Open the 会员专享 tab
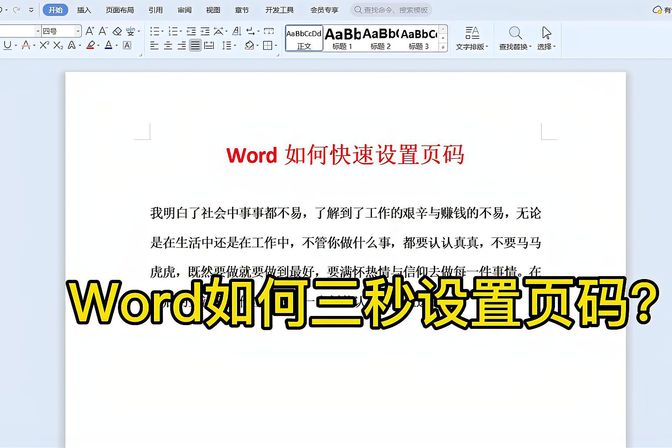The image size is (672, 448). coord(324,10)
